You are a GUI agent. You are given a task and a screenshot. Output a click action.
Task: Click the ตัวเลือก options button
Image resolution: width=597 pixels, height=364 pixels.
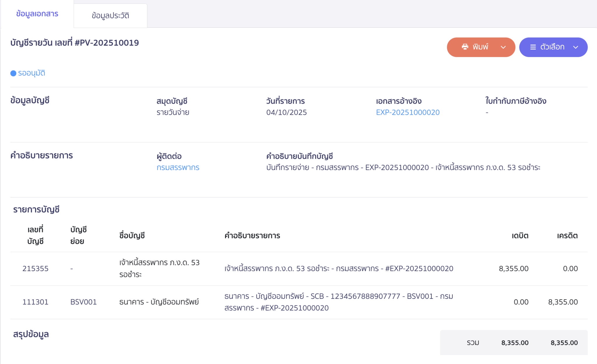(553, 47)
